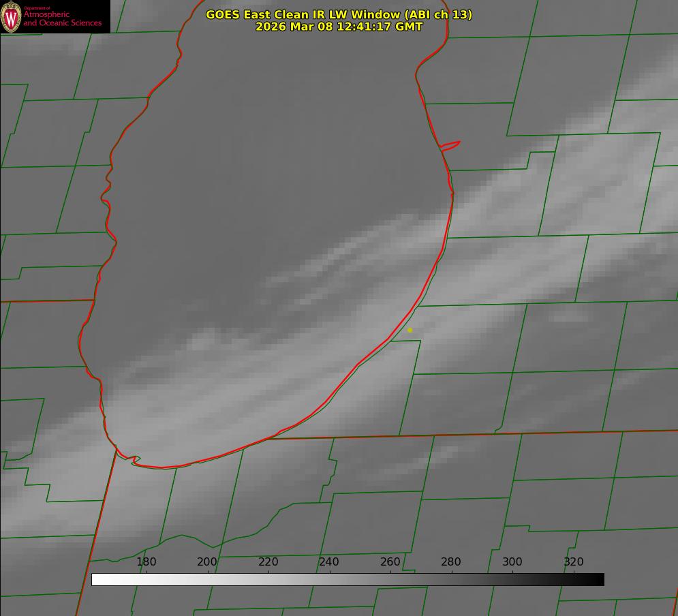Click the small inlet notch at lake's south shore
Viewport: 678px width, 616px height.
tap(135, 460)
